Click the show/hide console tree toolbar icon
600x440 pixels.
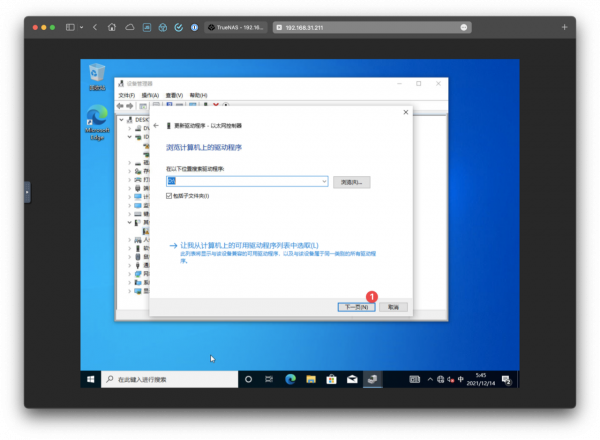[x=143, y=106]
